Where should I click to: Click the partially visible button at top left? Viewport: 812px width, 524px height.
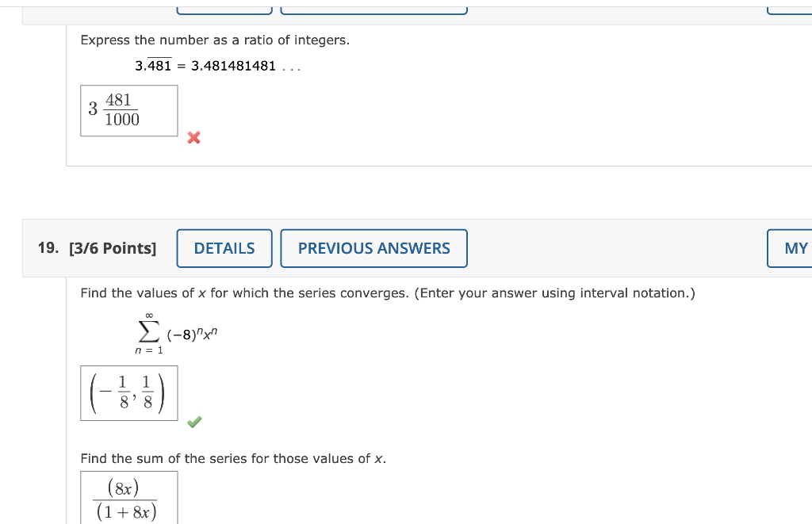(x=224, y=8)
